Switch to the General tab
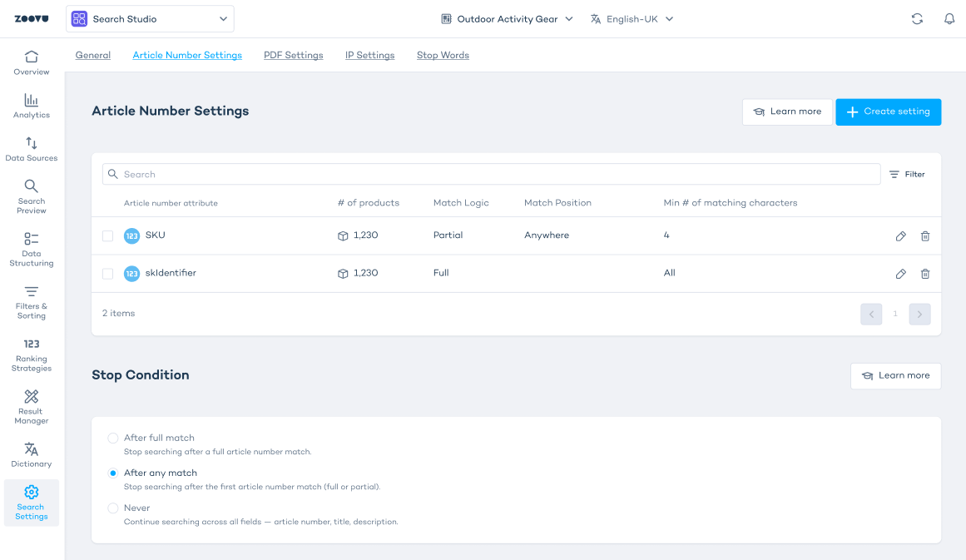 click(x=93, y=55)
